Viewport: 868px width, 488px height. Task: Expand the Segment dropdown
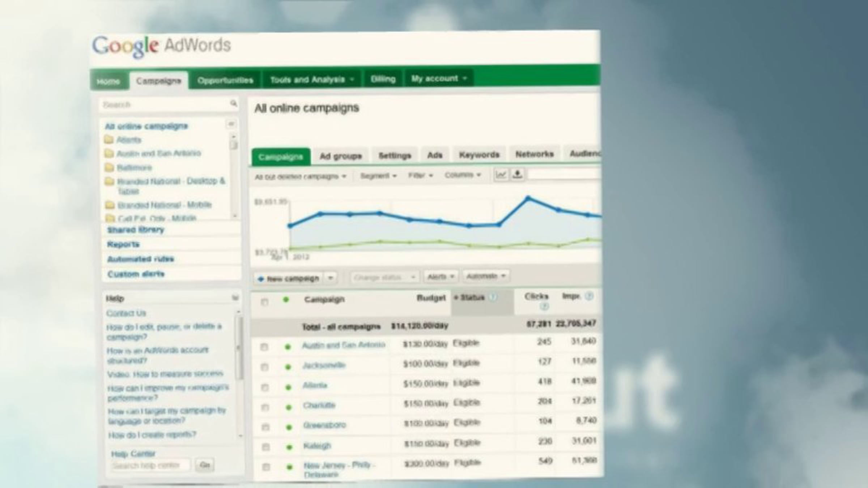[x=378, y=176]
